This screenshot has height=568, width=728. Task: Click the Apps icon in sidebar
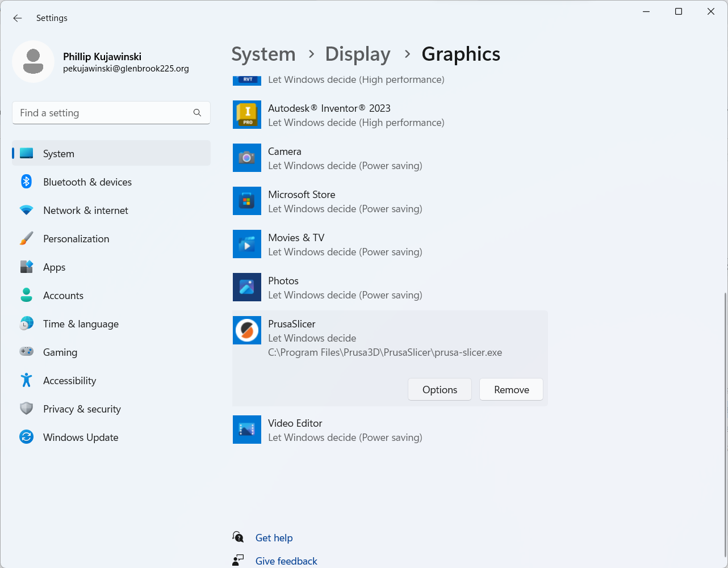(27, 267)
